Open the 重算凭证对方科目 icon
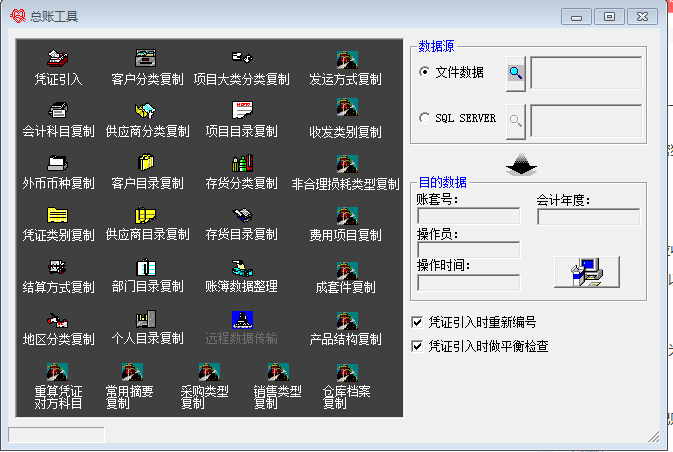673x452 pixels. (x=57, y=372)
